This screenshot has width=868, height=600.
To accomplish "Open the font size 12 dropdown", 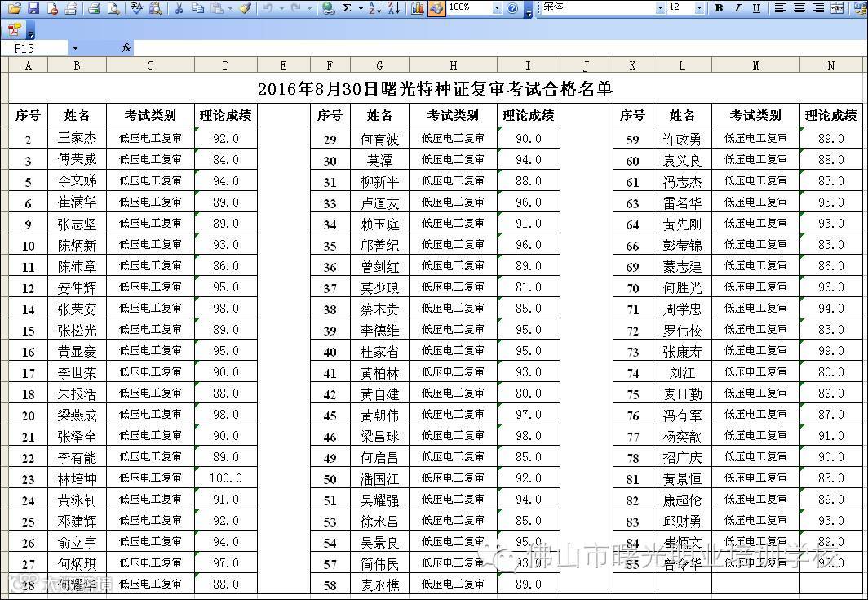I will (x=700, y=8).
